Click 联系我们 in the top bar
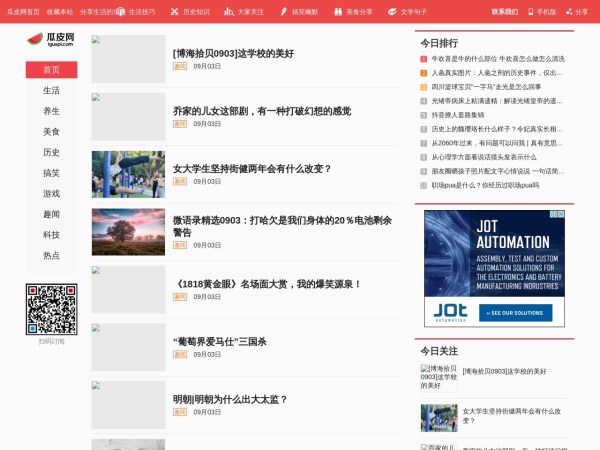Viewport: 600px width, 450px height. click(505, 11)
